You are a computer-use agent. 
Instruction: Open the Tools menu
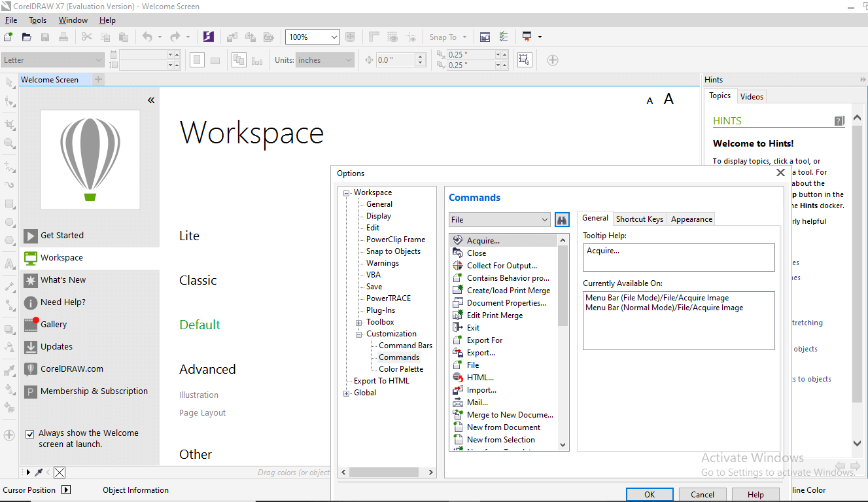(38, 20)
